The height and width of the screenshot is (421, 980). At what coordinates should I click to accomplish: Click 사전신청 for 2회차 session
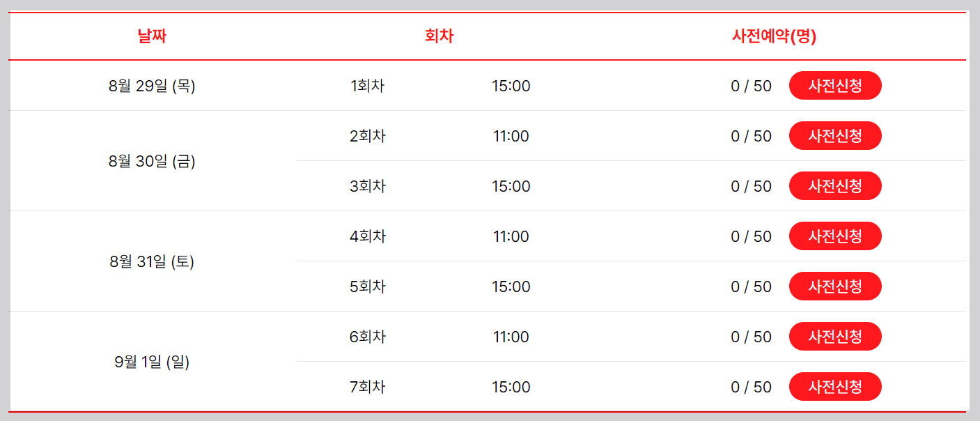click(x=835, y=135)
